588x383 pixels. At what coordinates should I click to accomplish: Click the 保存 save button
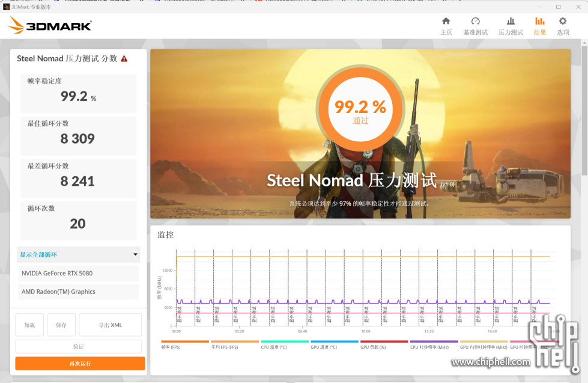(x=61, y=325)
